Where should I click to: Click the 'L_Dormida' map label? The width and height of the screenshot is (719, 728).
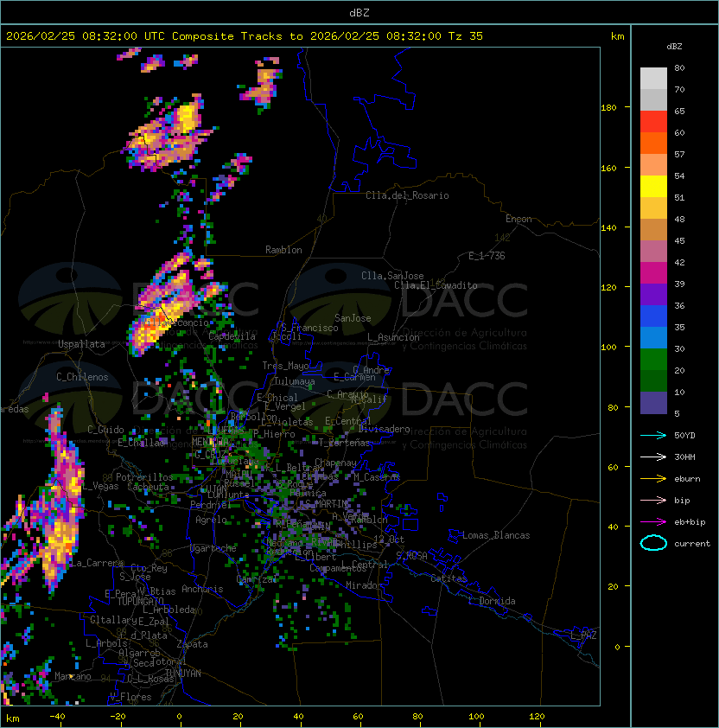492,601
